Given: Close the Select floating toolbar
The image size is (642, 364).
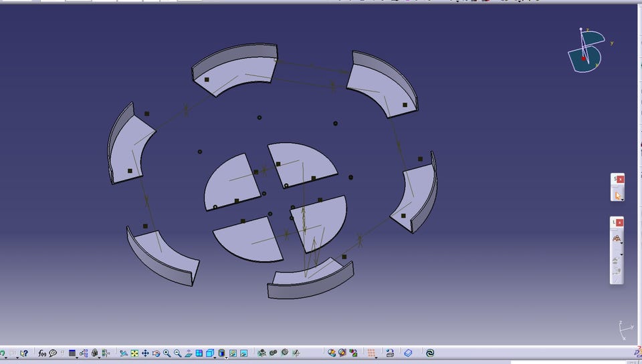Looking at the screenshot, I should tap(621, 179).
